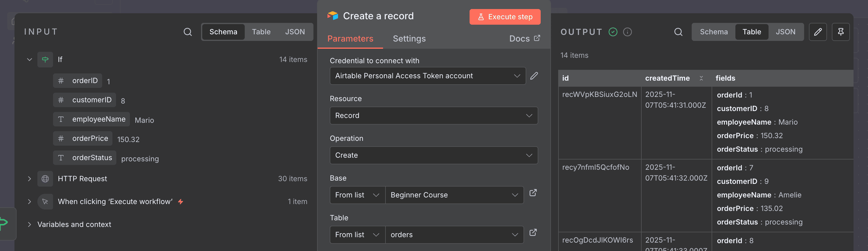Image resolution: width=868 pixels, height=251 pixels.
Task: Expand the HTTP Request node
Action: tap(29, 179)
